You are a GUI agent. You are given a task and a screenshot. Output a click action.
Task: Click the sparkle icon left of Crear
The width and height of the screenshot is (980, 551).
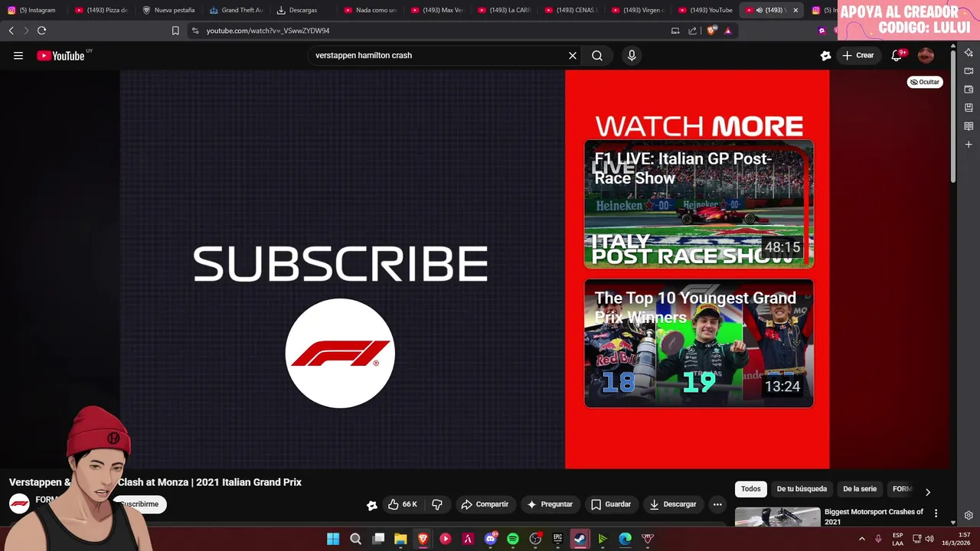(x=825, y=55)
